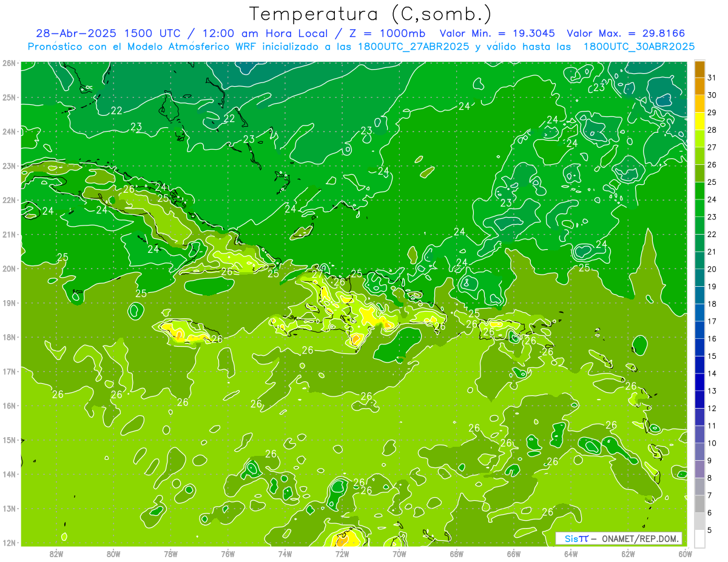Click the 25N latitude axis label

tap(8, 97)
